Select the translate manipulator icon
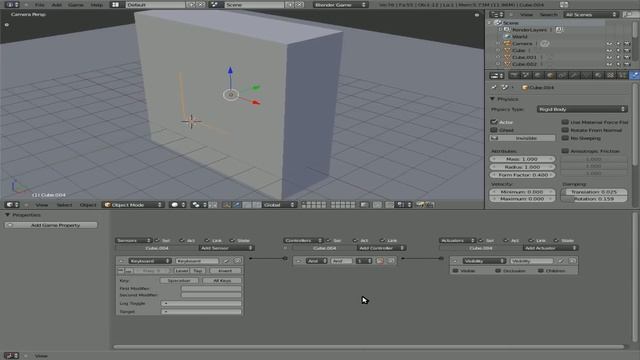The height and width of the screenshot is (360, 640). tap(236, 204)
